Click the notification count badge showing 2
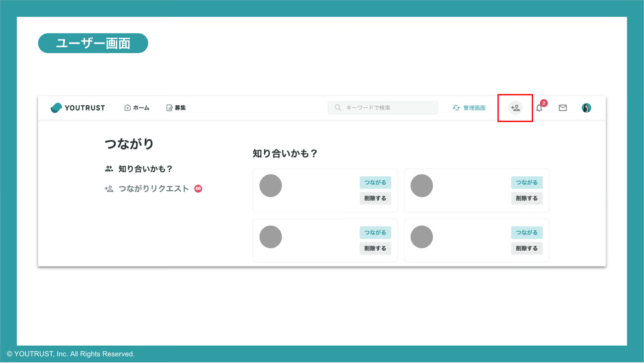The height and width of the screenshot is (363, 644). pos(544,103)
